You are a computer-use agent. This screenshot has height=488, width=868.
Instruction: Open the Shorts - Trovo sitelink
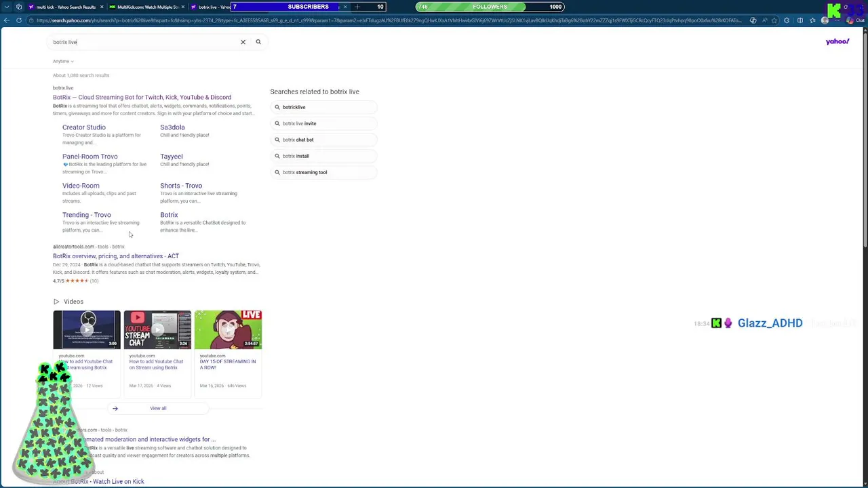coord(181,186)
